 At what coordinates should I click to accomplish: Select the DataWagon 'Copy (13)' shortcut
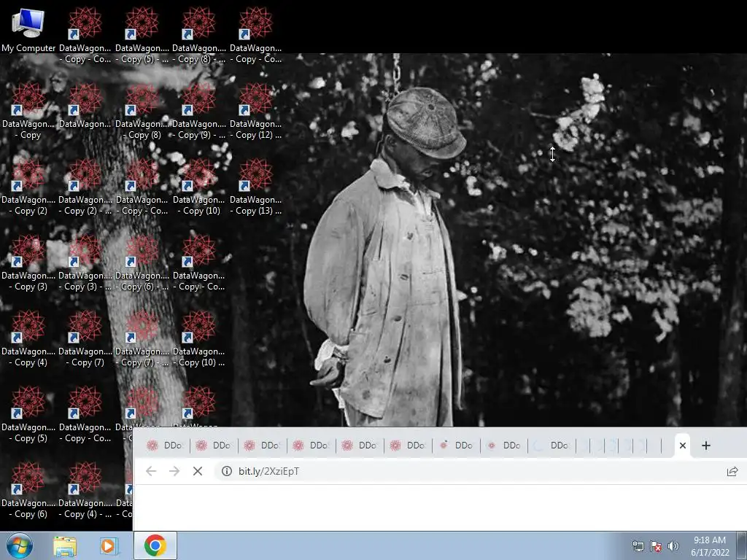pos(255,187)
